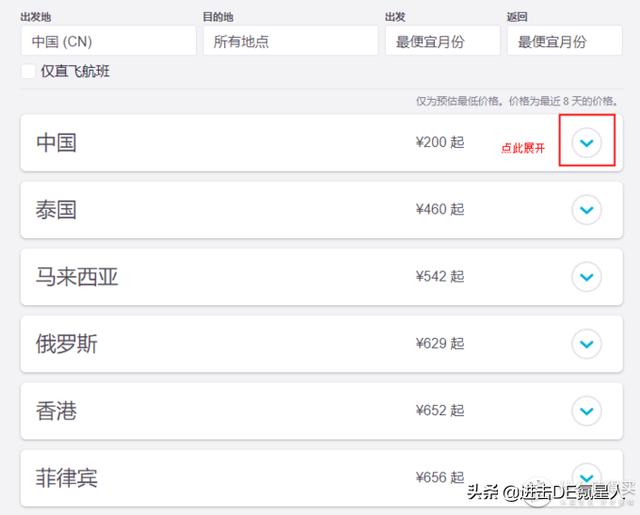The width and height of the screenshot is (640, 515).
Task: Select the 菲律宾 country name
Action: click(67, 477)
